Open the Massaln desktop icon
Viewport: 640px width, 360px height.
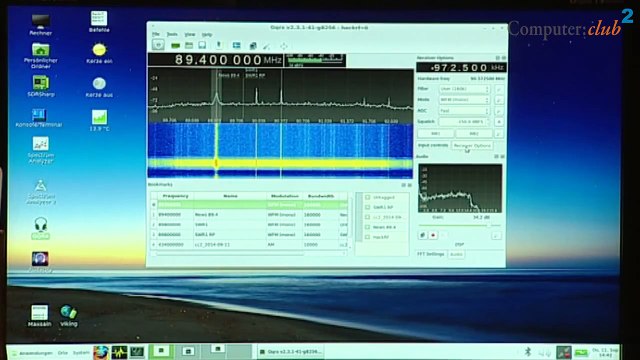click(x=40, y=316)
